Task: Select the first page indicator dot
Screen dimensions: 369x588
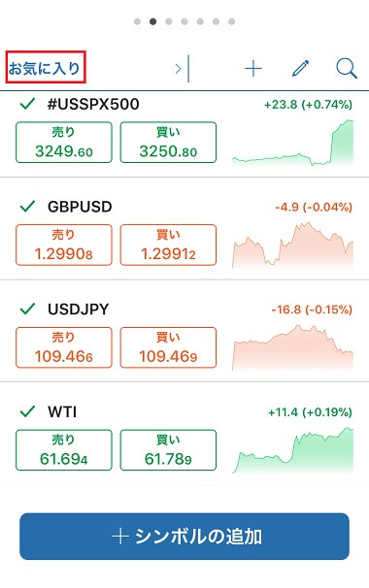Action: pyautogui.click(x=137, y=21)
